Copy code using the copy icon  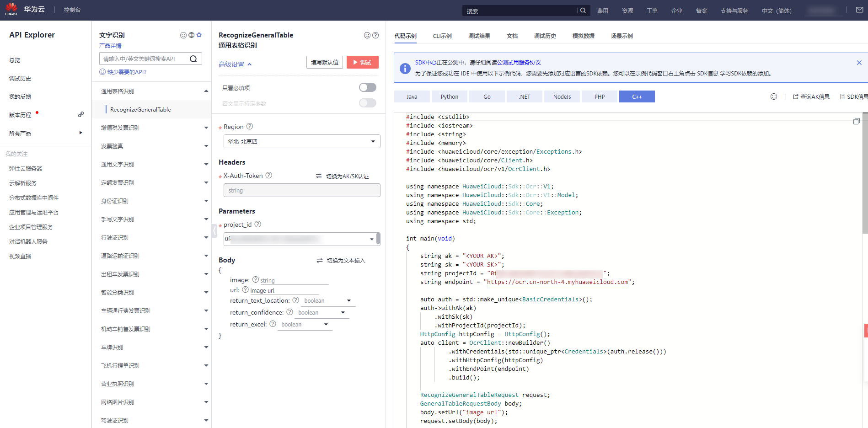pos(857,121)
